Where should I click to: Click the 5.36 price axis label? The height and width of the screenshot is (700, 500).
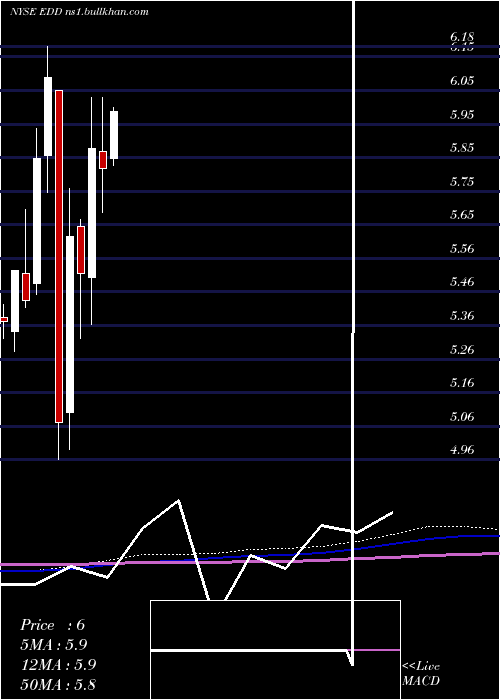click(462, 316)
